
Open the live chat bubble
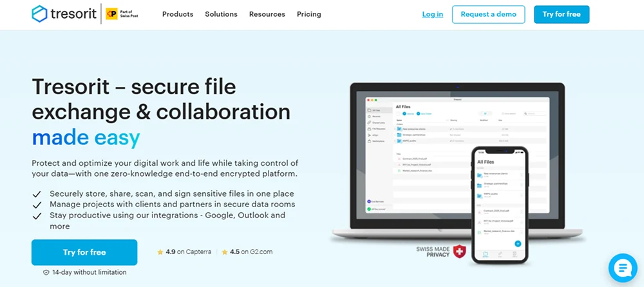623,268
